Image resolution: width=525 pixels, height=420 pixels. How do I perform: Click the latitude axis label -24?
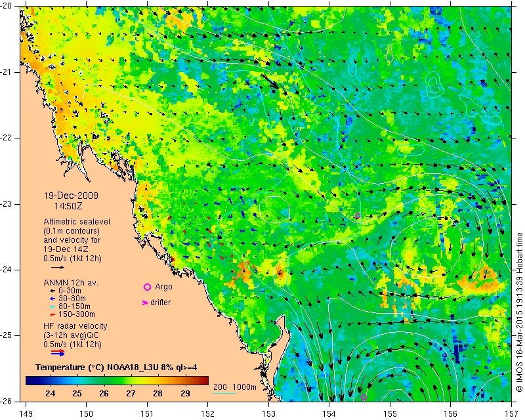coord(6,270)
